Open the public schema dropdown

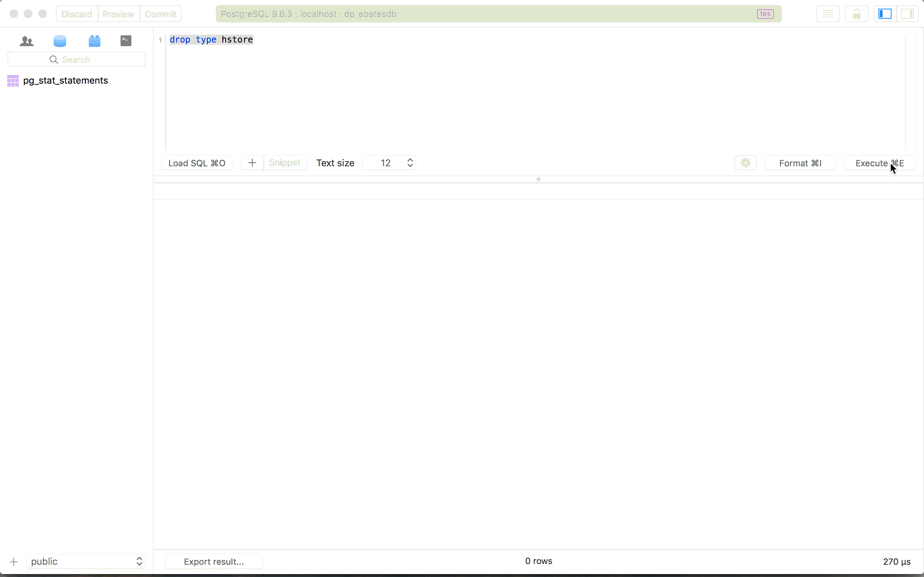(x=86, y=561)
